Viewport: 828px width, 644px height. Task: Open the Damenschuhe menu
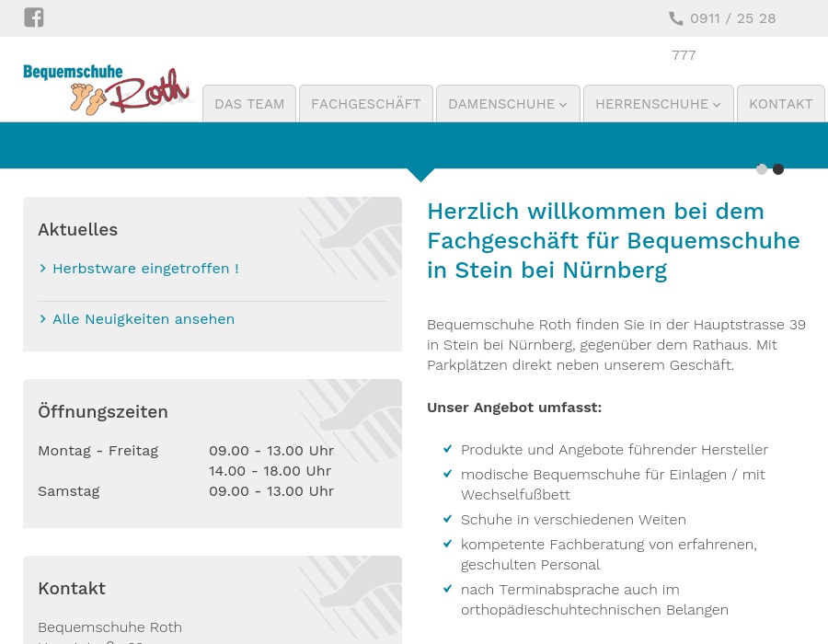coord(501,104)
